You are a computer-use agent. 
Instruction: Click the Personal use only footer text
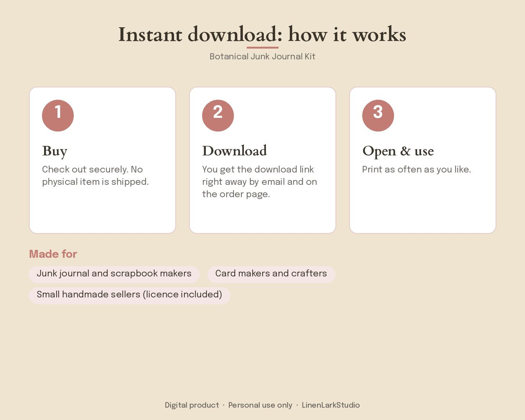point(260,405)
